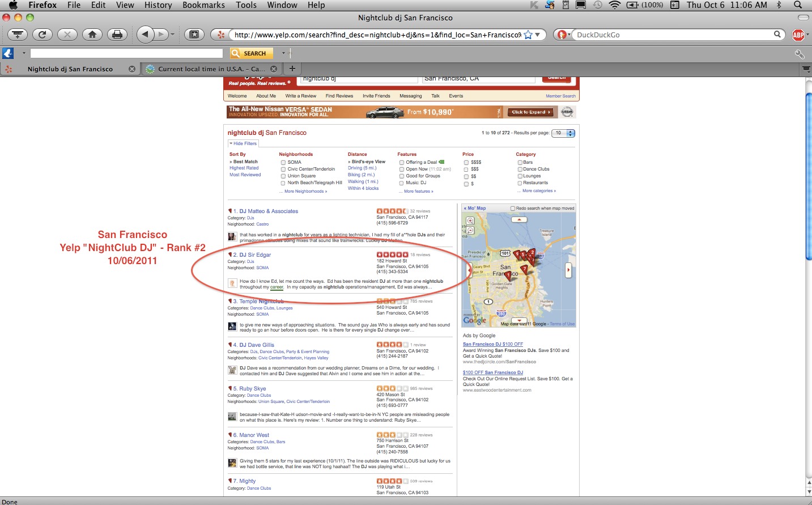Viewport: 812px width, 505px height.
Task: Open the History menu
Action: 158,5
